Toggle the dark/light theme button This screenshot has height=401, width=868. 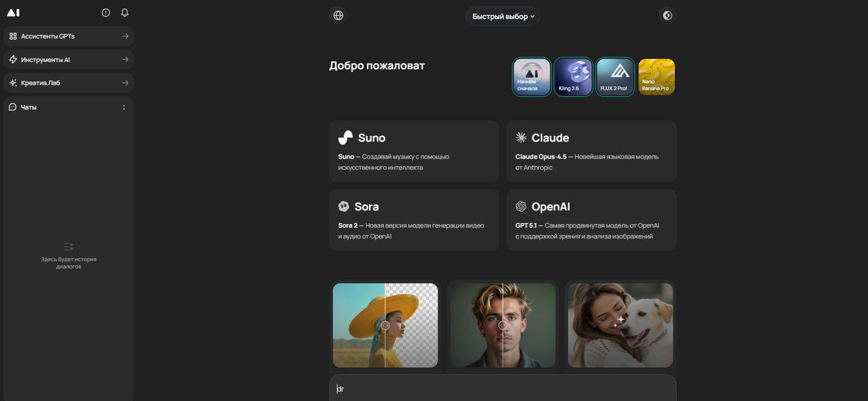tap(667, 15)
